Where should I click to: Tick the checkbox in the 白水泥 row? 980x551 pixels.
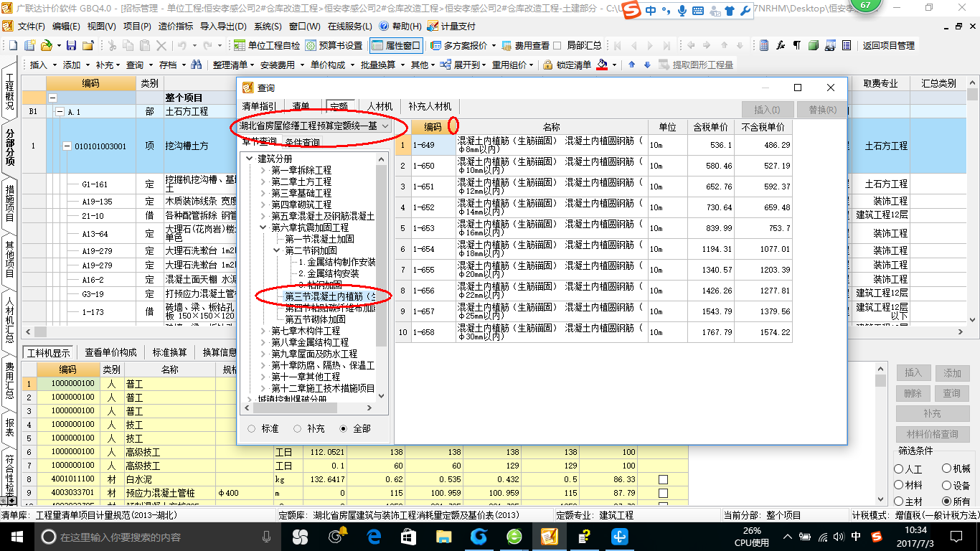(663, 479)
